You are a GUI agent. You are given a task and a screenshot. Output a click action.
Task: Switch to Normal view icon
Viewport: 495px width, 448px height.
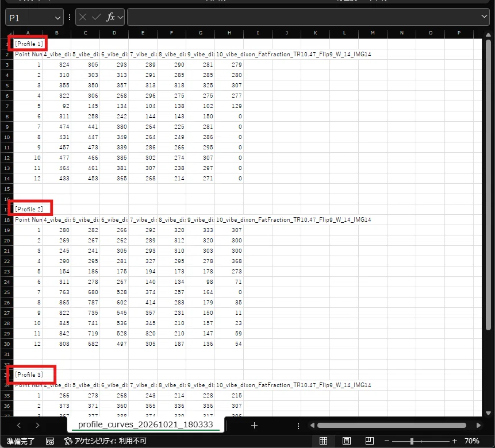tap(323, 441)
